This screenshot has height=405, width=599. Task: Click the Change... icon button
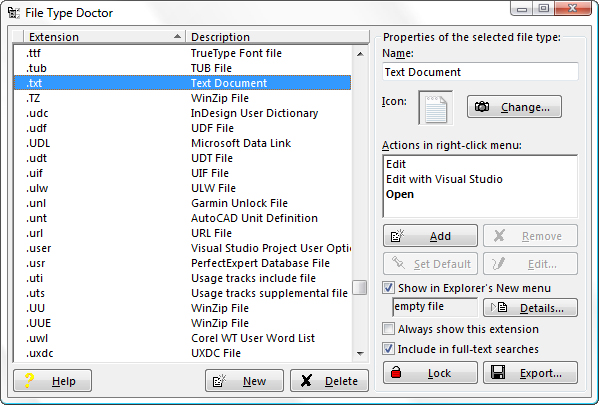(514, 107)
